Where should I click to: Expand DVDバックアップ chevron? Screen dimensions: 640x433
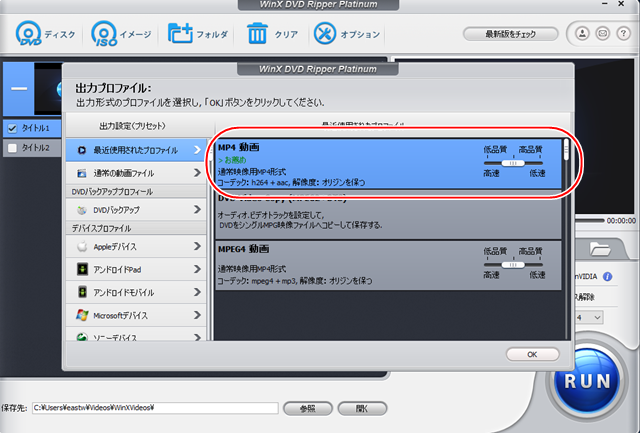pos(197,209)
